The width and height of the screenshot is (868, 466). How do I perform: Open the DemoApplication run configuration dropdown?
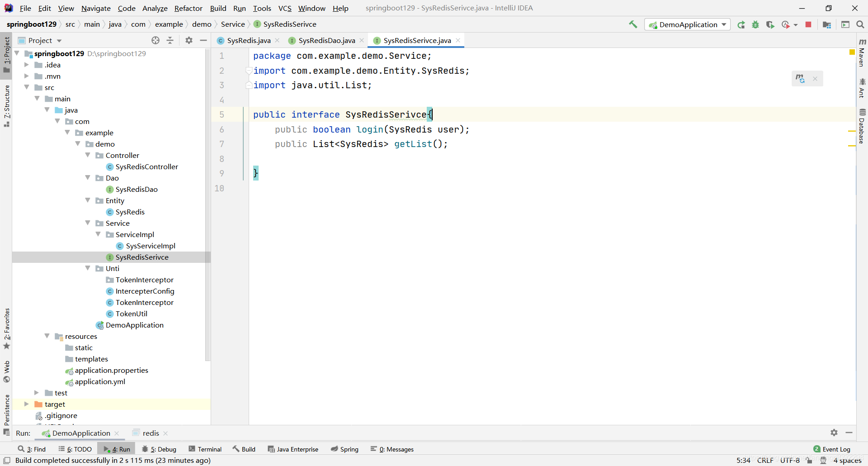[x=688, y=25]
